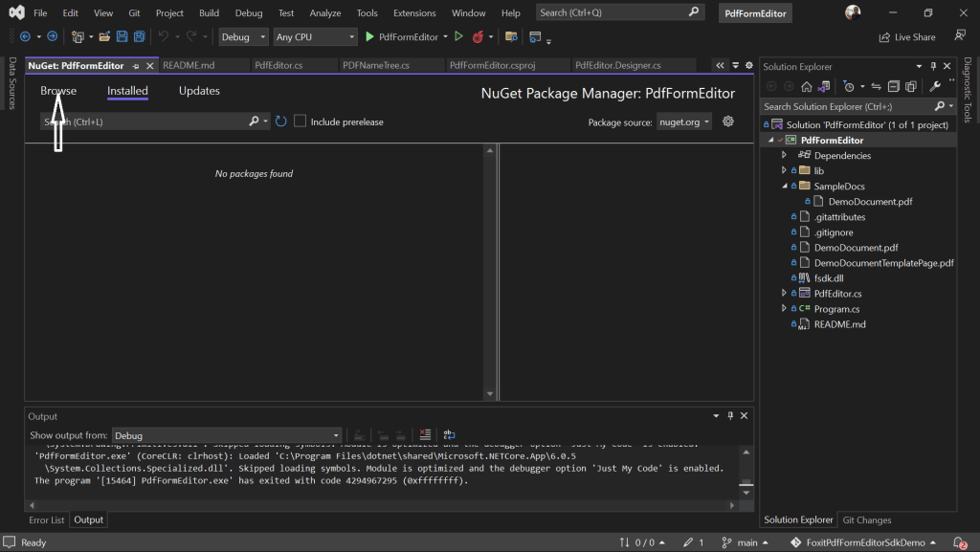Open the Debug configuration dropdown
980x552 pixels.
coord(243,37)
